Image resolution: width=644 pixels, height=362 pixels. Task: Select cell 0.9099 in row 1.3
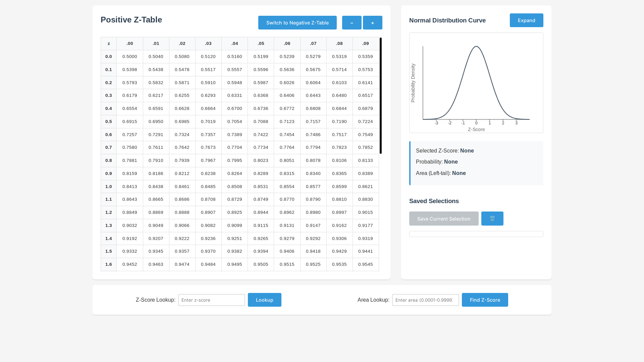click(234, 226)
